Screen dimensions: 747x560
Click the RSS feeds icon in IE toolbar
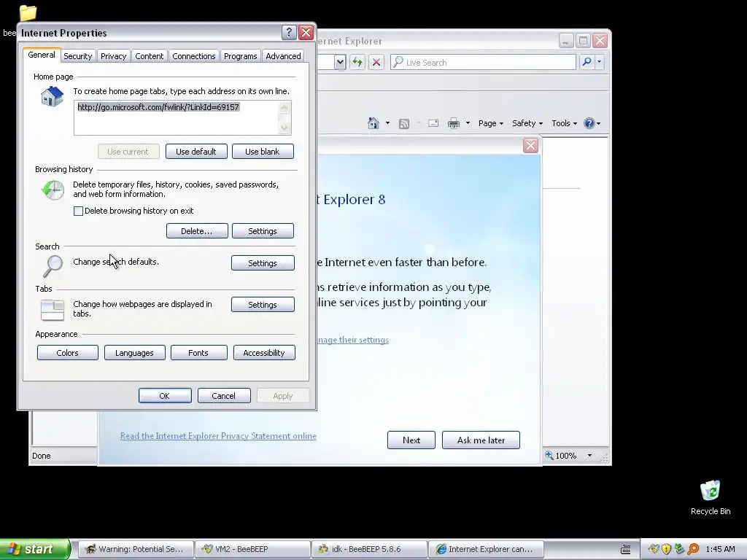pyautogui.click(x=404, y=124)
